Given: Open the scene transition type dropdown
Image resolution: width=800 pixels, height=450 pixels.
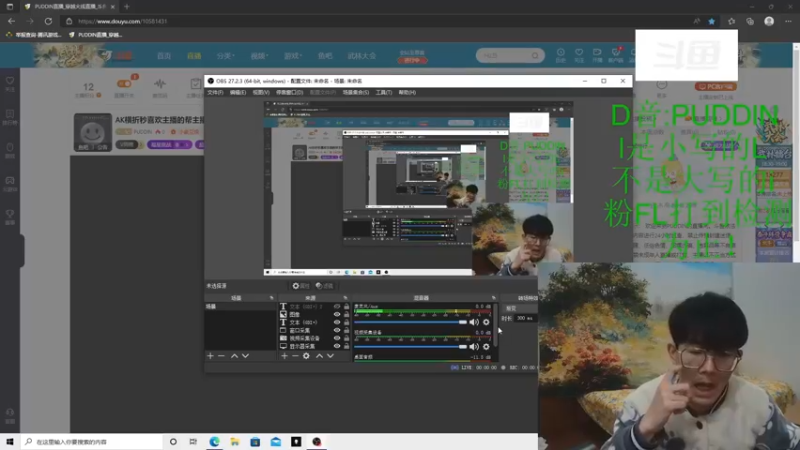Looking at the screenshot, I should [520, 308].
